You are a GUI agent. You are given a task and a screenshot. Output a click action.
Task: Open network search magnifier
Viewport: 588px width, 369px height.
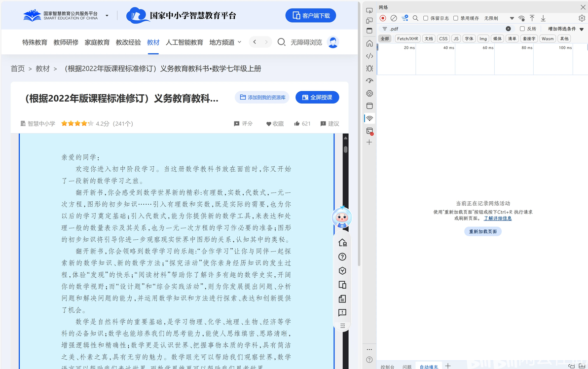(415, 18)
